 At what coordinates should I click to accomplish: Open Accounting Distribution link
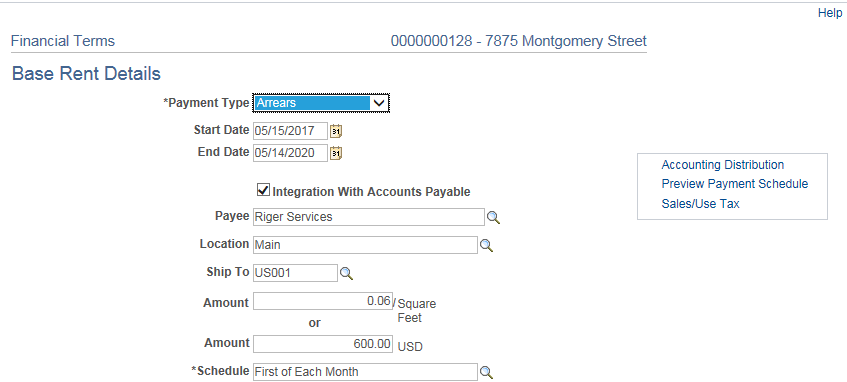point(723,165)
